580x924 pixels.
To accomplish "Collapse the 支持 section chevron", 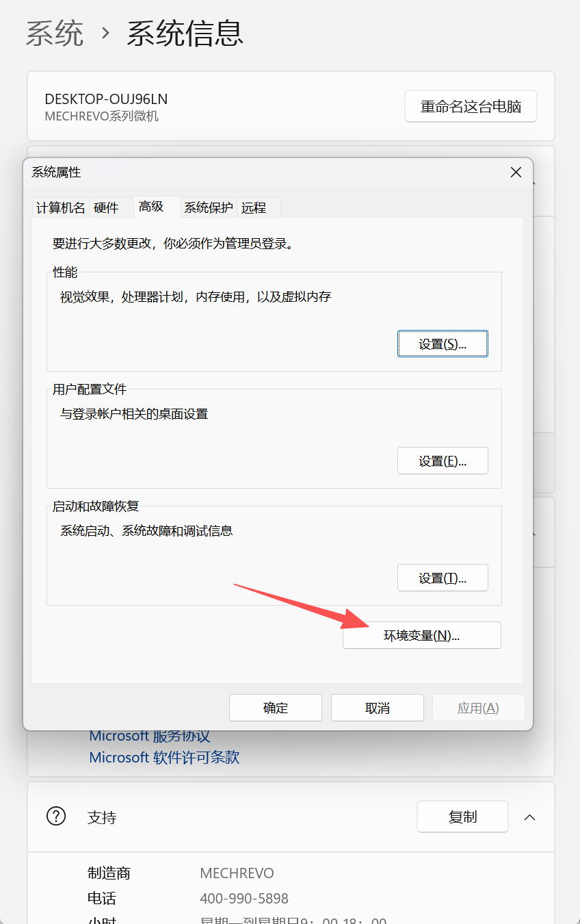I will pyautogui.click(x=530, y=816).
